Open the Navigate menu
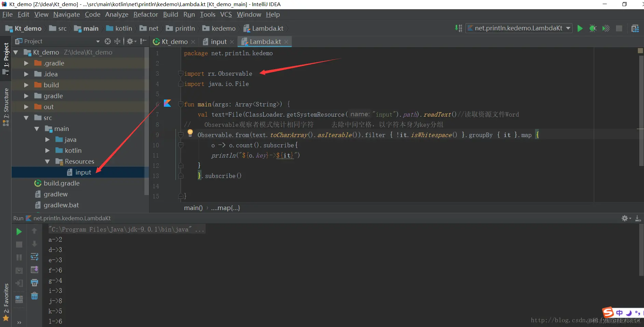The image size is (644, 327). pyautogui.click(x=67, y=14)
